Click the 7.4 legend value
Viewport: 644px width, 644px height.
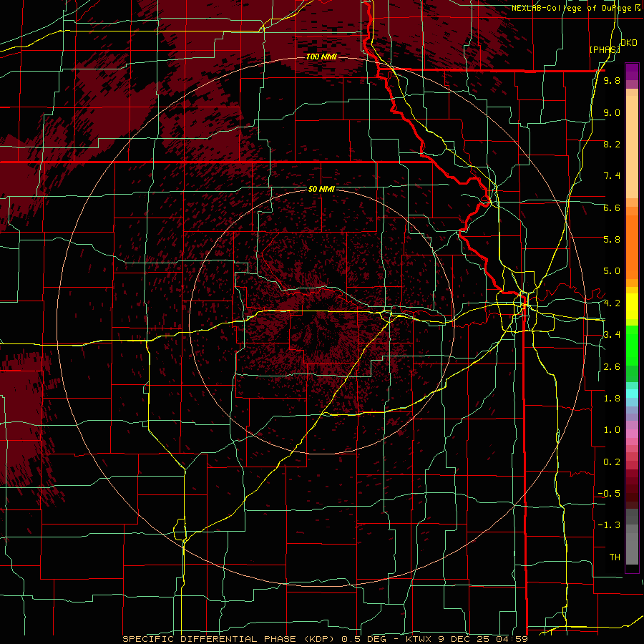point(612,176)
